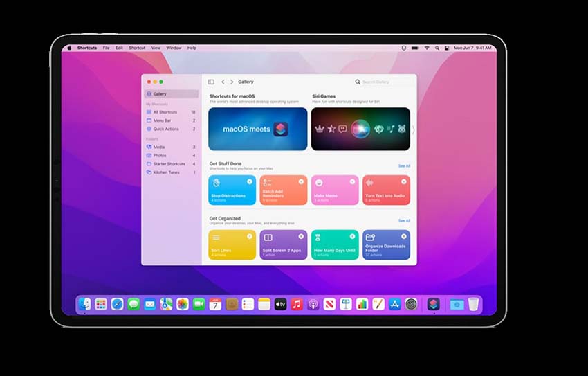Open the macOS meets Shortcuts banner
This screenshot has height=376, width=588.
(257, 129)
